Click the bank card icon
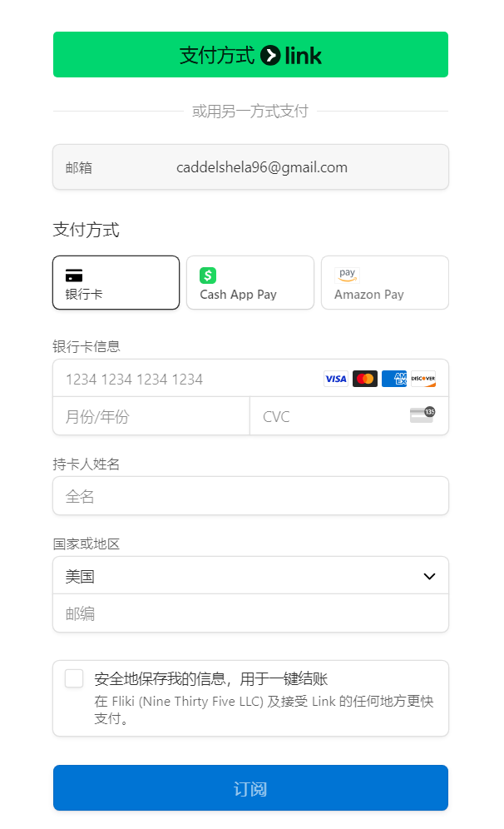This screenshot has width=504, height=829. coord(74,276)
